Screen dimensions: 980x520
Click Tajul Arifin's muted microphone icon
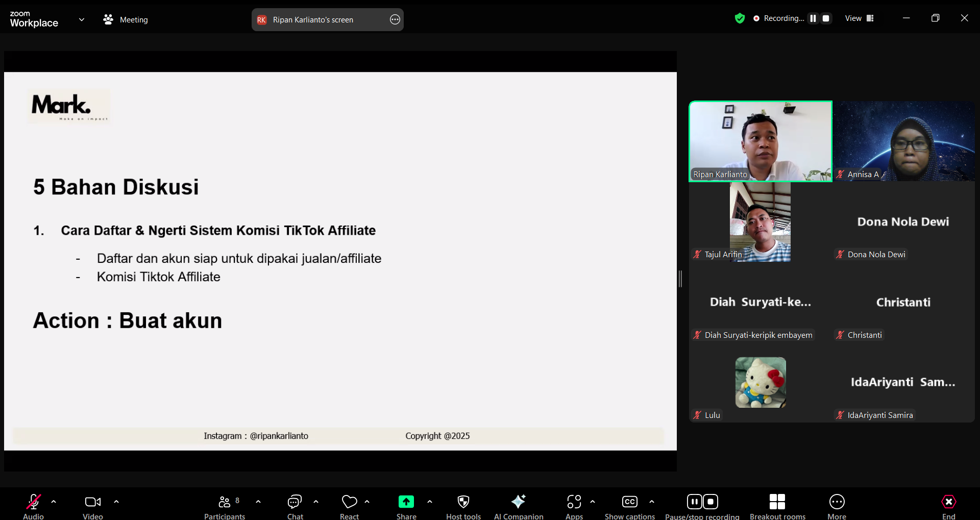point(697,254)
